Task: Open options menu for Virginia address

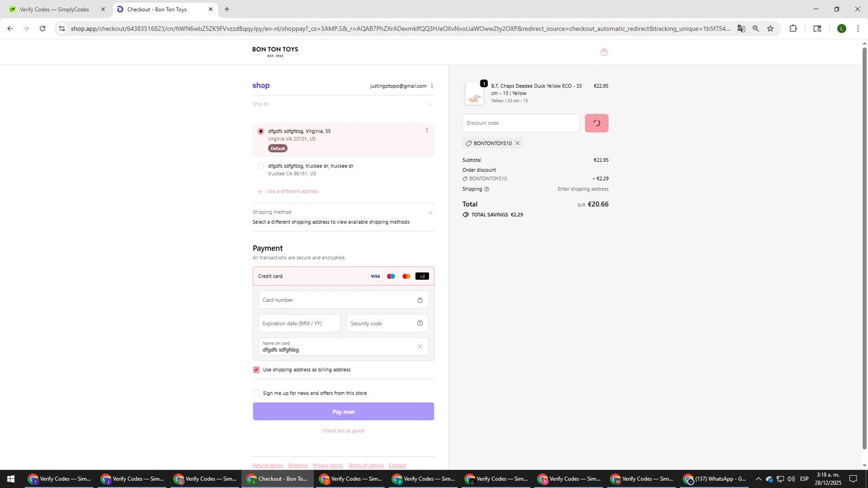Action: point(427,130)
